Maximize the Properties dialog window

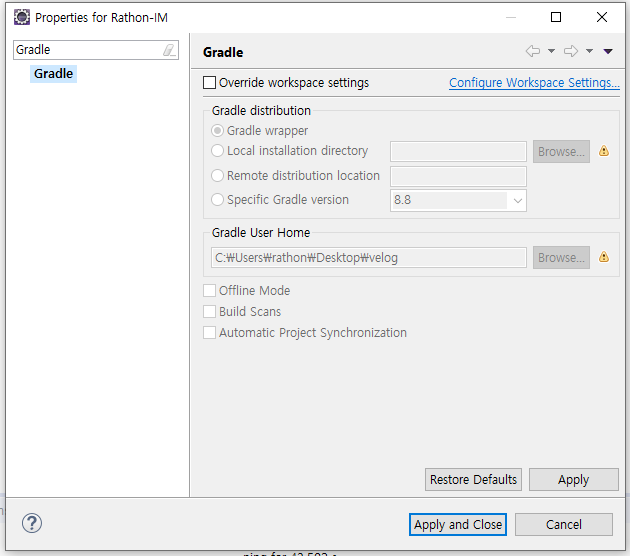coord(556,17)
